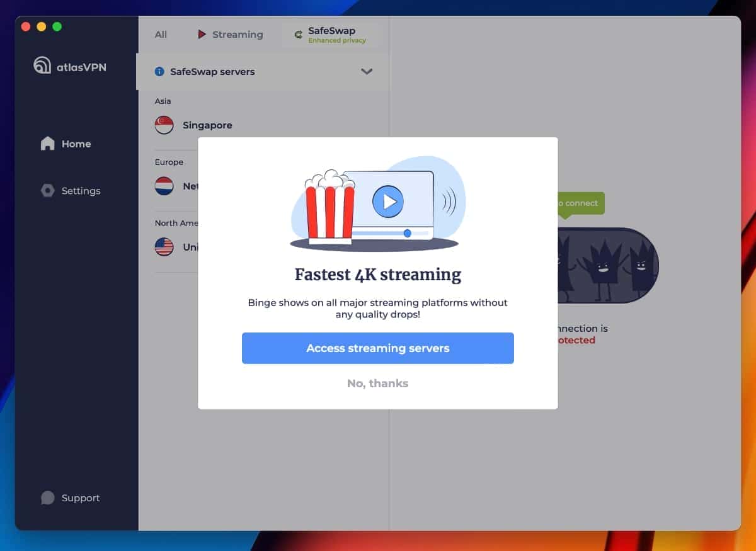Open the Home section in sidebar
756x551 pixels.
pos(66,144)
